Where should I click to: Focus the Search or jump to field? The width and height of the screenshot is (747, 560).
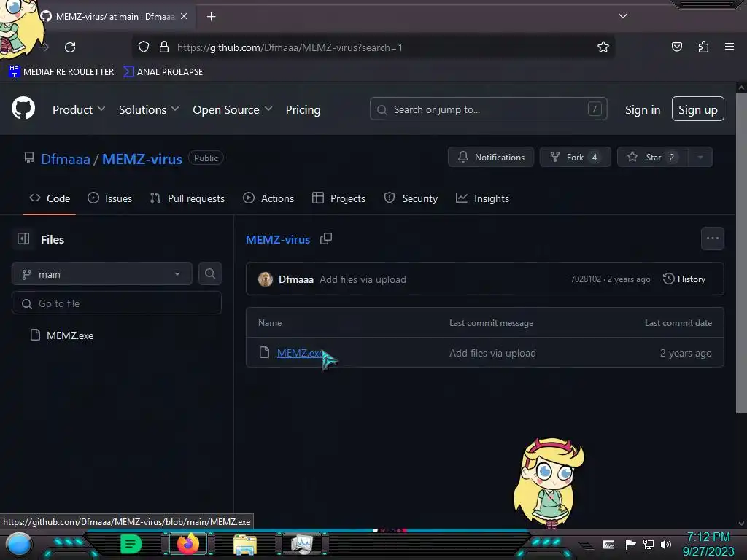pos(488,109)
